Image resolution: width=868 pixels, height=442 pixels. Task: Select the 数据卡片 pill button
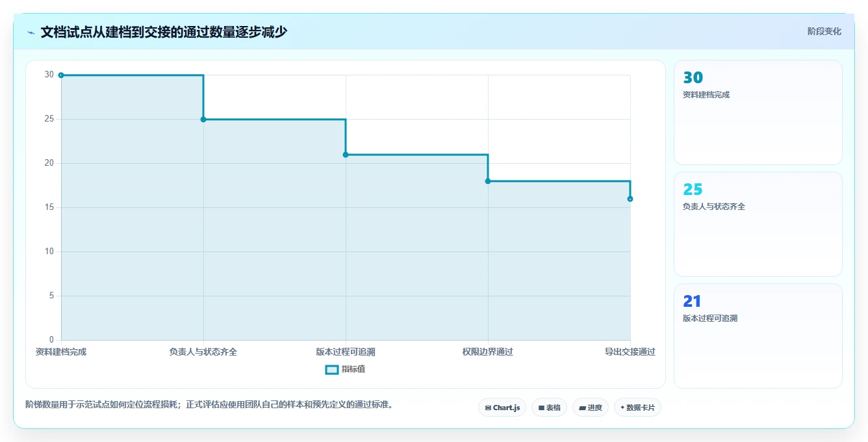[637, 408]
